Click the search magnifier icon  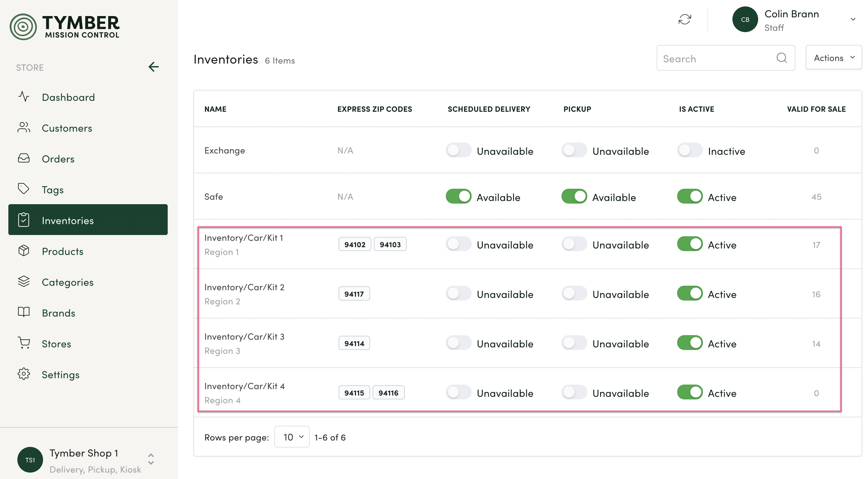click(x=781, y=58)
